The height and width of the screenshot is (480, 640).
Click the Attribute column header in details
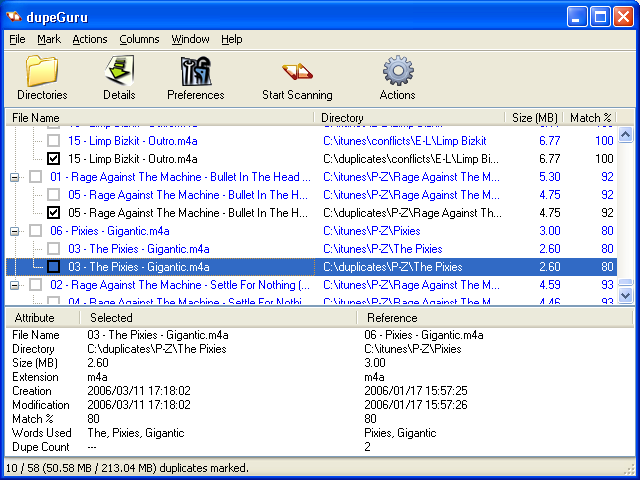click(43, 318)
